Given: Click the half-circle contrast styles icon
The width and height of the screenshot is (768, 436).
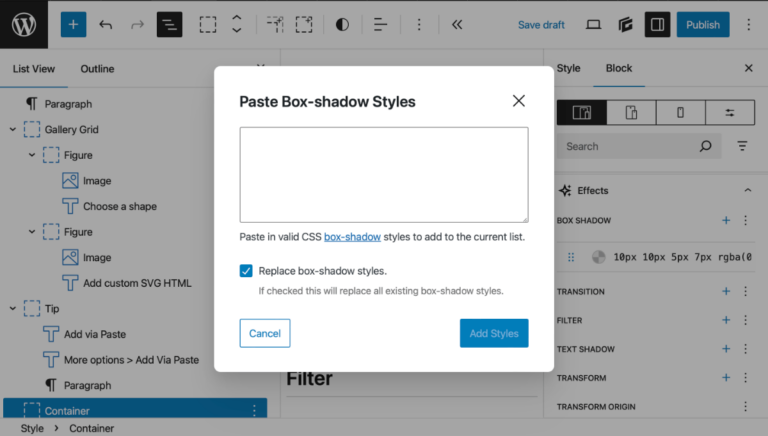Looking at the screenshot, I should (x=342, y=24).
